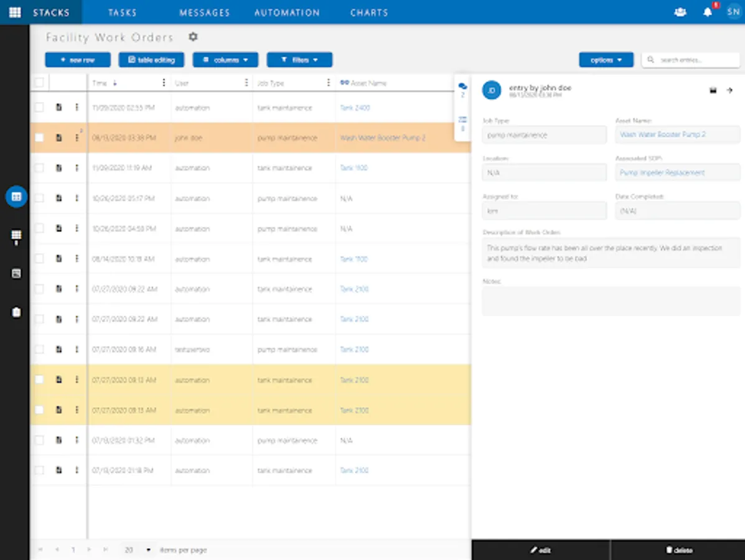Screen dimensions: 745x560
Task: Open the filters dropdown
Action: point(299,60)
